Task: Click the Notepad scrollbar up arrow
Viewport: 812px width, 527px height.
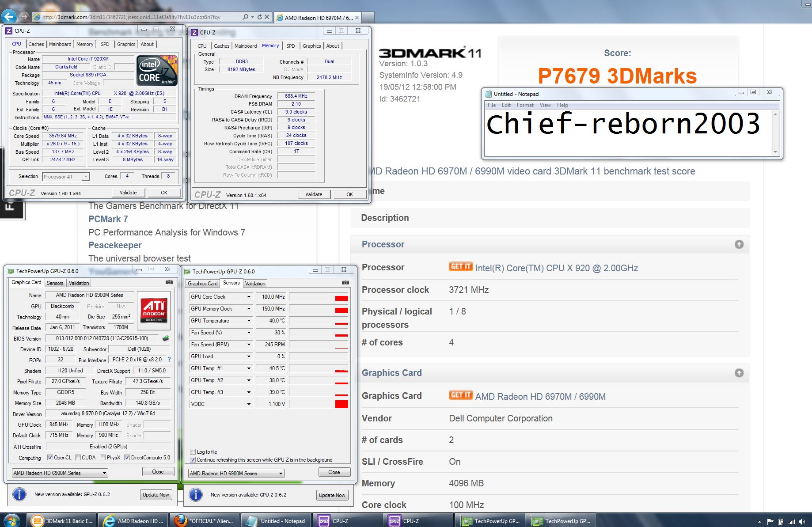Action: pos(775,114)
